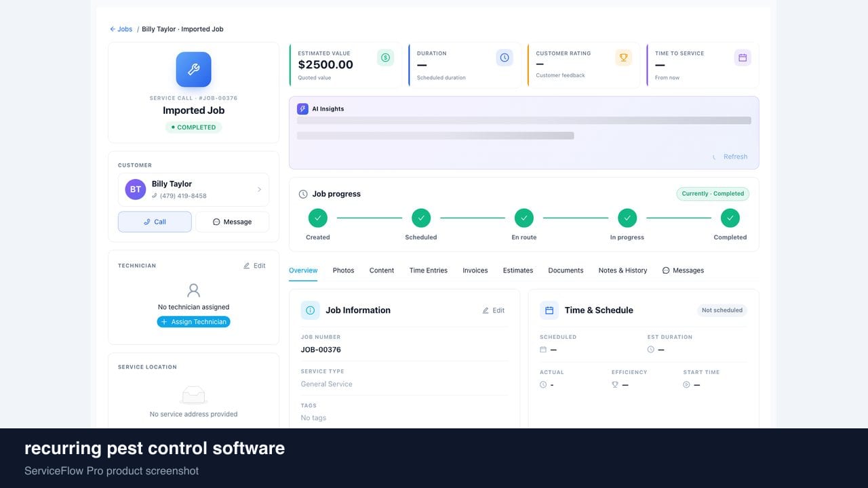
Task: Open the Invoices tab
Action: coord(475,270)
